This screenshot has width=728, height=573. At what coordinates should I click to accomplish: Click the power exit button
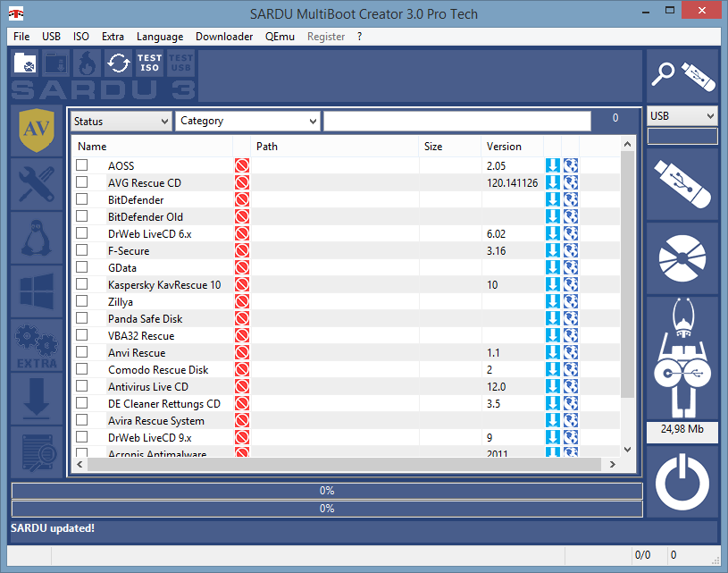[682, 483]
